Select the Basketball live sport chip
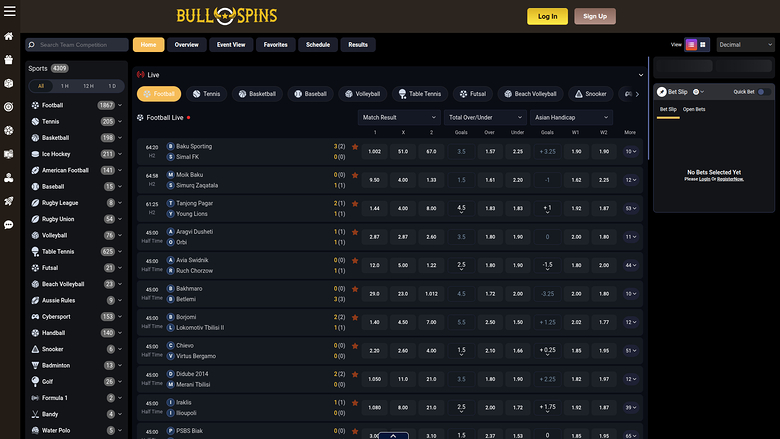This screenshot has height=439, width=780. coord(257,94)
